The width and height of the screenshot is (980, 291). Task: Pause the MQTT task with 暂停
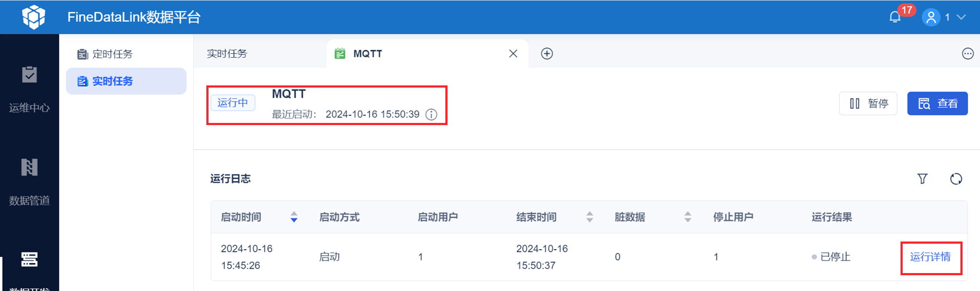click(868, 103)
